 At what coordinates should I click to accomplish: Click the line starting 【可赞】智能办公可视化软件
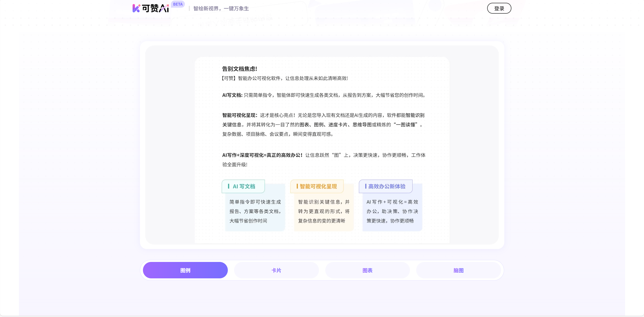(285, 78)
